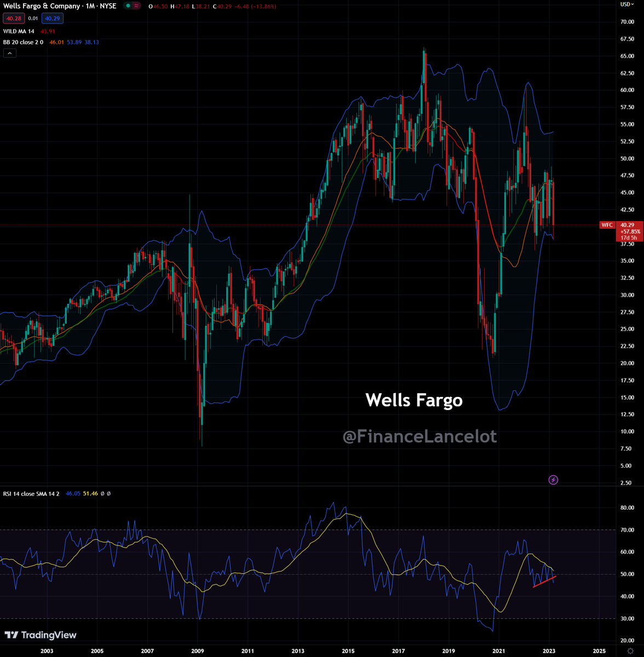Image resolution: width=644 pixels, height=657 pixels.
Task: Select the red RSI trendline drawing
Action: 545,581
